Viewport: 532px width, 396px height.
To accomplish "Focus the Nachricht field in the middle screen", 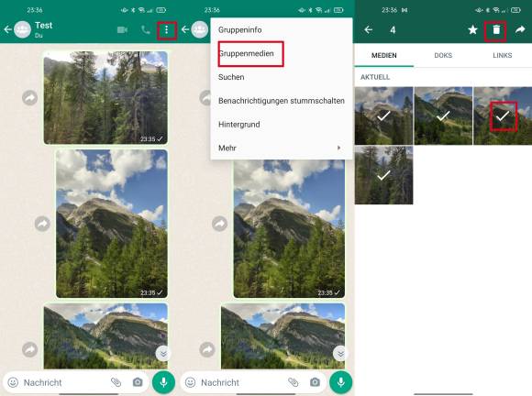I will click(x=241, y=382).
